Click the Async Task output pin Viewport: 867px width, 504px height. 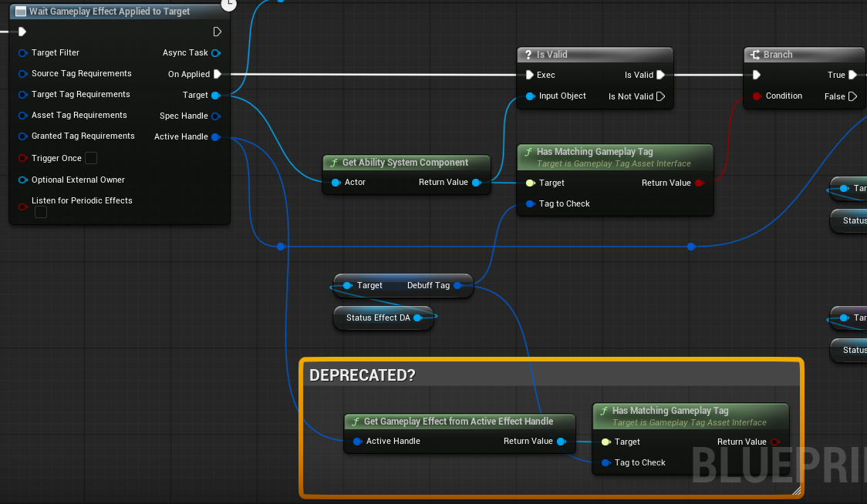[x=216, y=53]
